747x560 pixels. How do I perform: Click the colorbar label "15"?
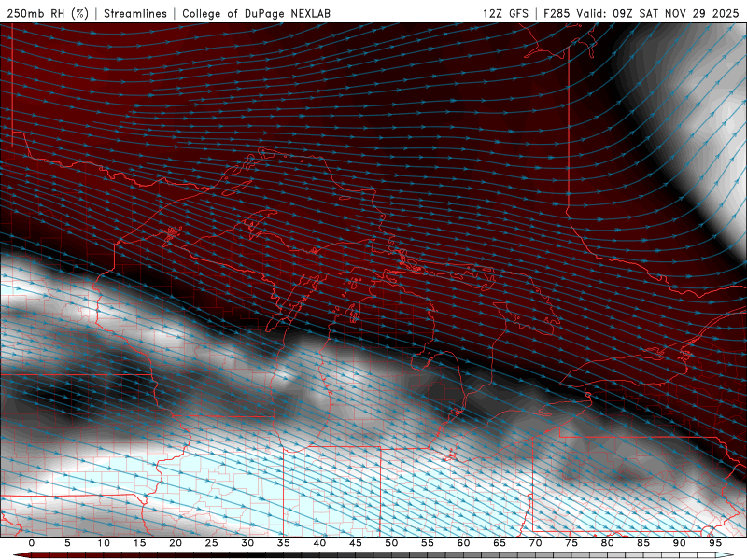point(139,543)
